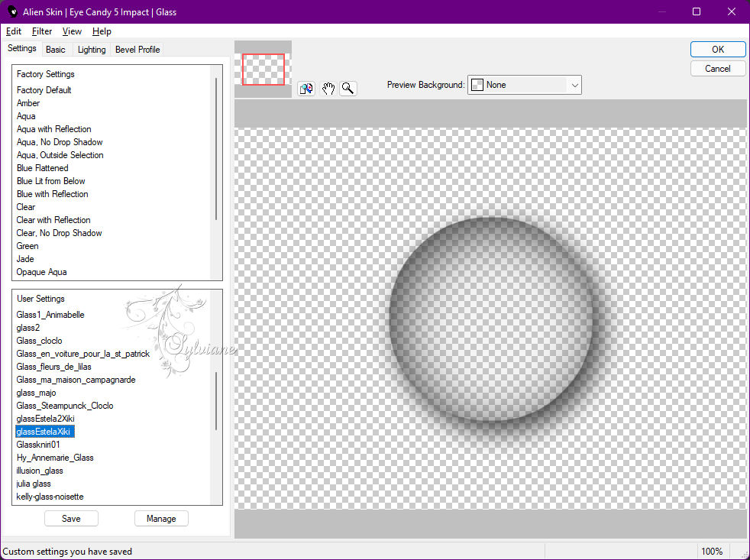
Task: Select Hy_Annemarie_Glass user setting
Action: point(55,458)
